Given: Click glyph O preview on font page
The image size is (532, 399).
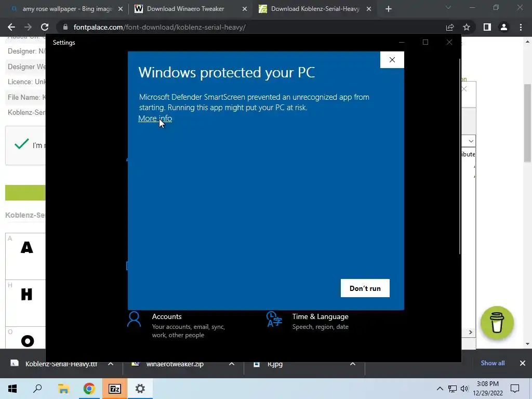Looking at the screenshot, I should (x=28, y=341).
